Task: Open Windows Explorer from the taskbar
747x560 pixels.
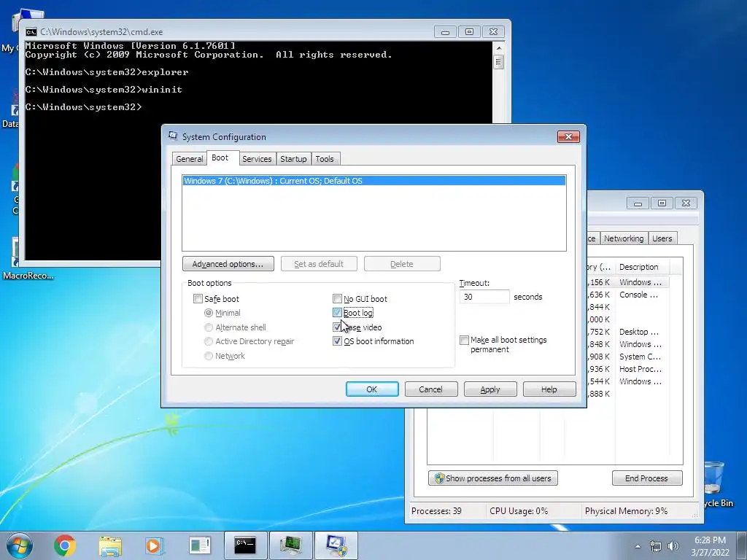Action: tap(110, 545)
